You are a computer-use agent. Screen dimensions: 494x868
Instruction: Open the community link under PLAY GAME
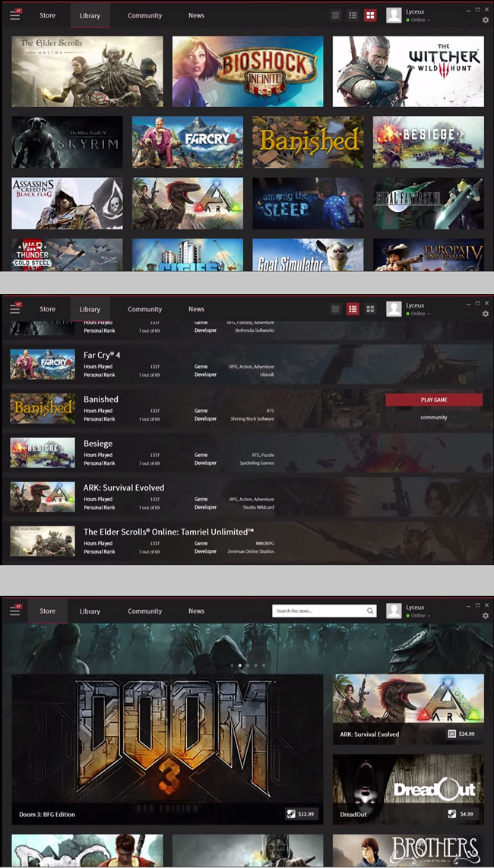point(434,418)
